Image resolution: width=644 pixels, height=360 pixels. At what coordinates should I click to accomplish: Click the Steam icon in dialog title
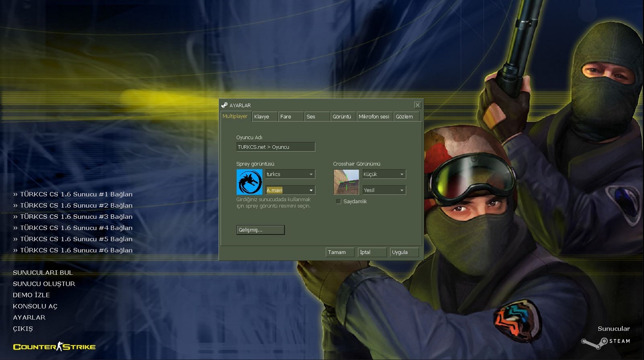click(x=225, y=105)
